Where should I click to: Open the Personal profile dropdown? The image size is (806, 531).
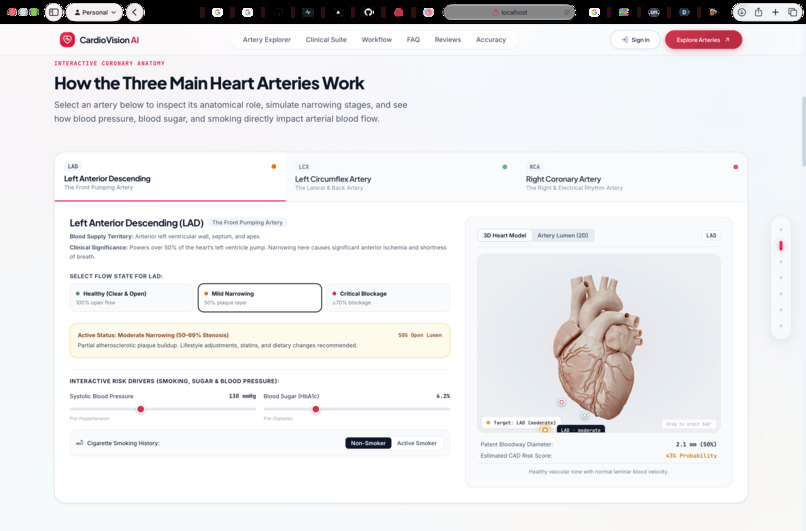coord(95,12)
